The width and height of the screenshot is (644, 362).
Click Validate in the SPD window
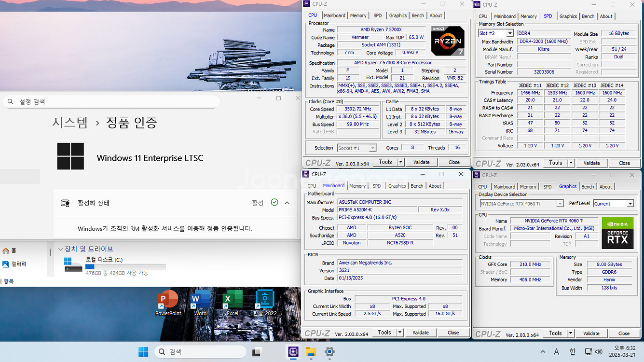coord(592,163)
